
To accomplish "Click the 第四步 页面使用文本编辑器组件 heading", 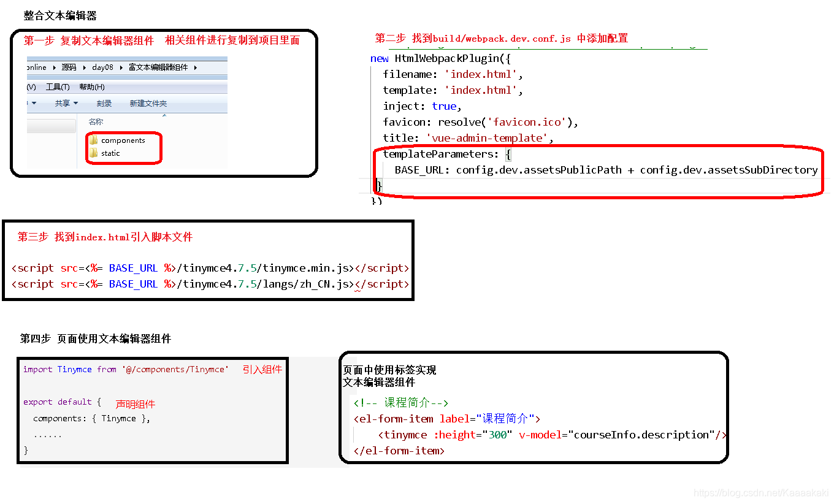I will click(x=96, y=339).
